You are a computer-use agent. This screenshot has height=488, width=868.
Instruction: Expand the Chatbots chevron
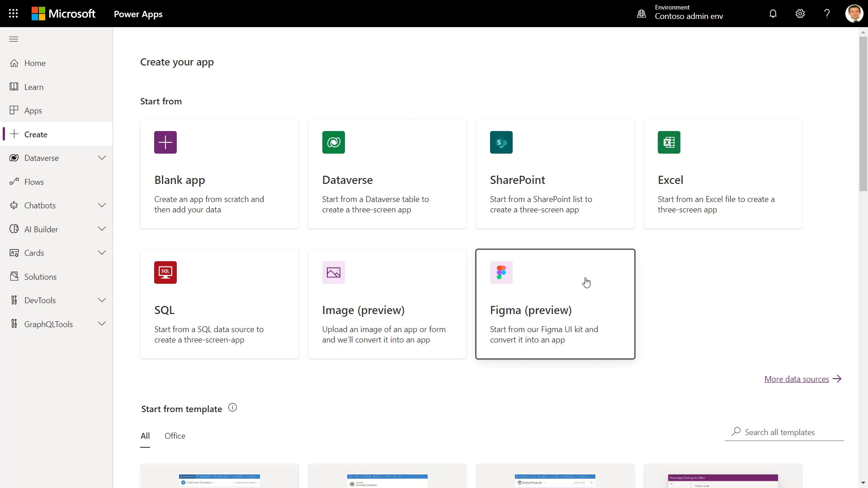[102, 205]
